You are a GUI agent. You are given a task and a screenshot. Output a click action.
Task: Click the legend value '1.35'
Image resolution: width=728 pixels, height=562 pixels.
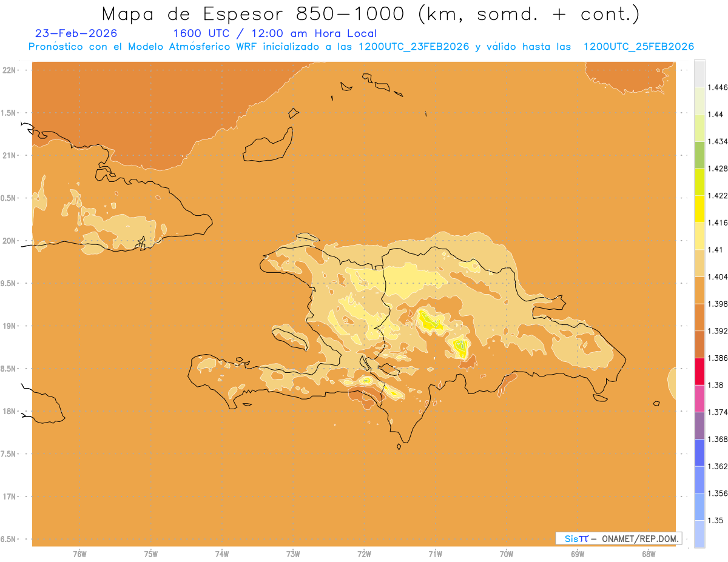[x=716, y=520]
